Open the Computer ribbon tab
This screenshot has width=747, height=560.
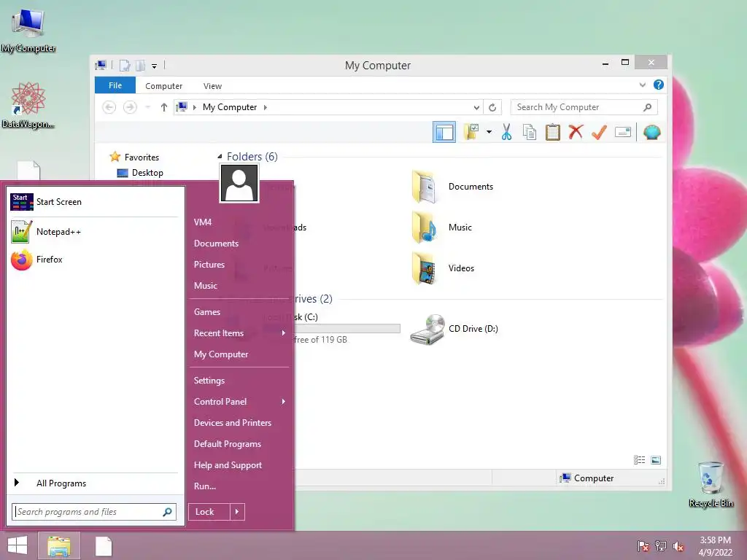click(163, 86)
